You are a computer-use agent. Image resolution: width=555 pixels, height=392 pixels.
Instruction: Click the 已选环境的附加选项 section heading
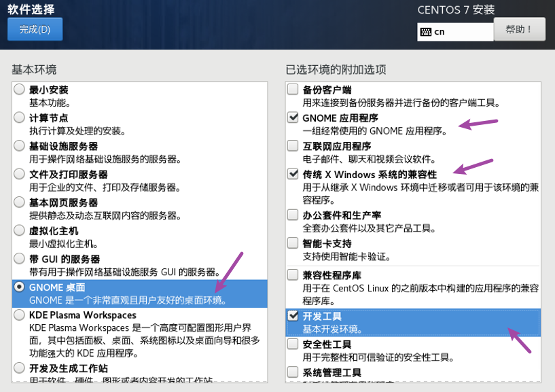(x=336, y=69)
